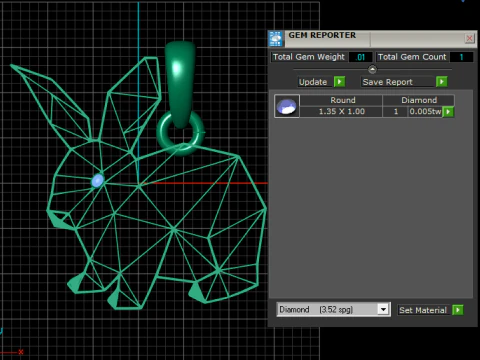Image resolution: width=480 pixels, height=360 pixels.
Task: Click the Update button label
Action: point(313,82)
